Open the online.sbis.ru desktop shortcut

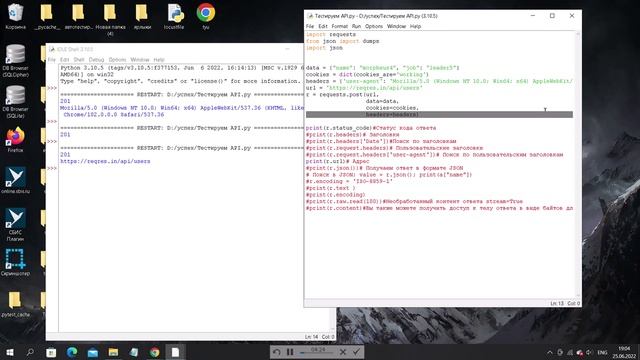[15, 180]
